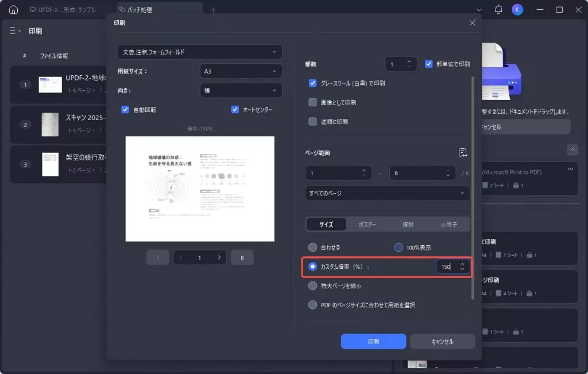Enable the 画像として印刷 checkbox
This screenshot has width=588, height=374.
(x=312, y=102)
